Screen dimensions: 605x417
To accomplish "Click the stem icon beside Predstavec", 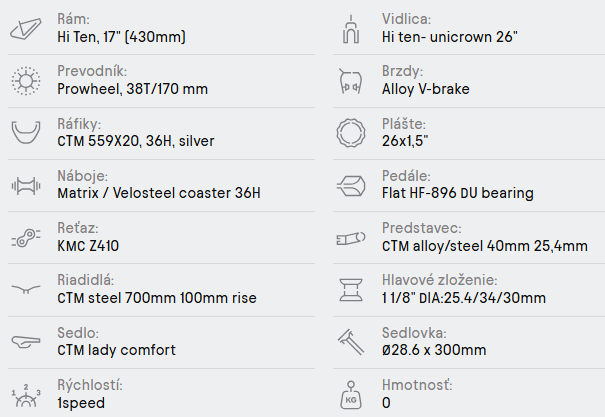I will [x=351, y=237].
